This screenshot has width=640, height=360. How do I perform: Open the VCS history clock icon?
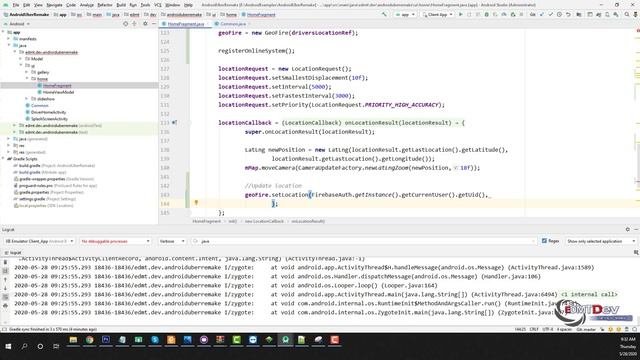click(x=559, y=14)
